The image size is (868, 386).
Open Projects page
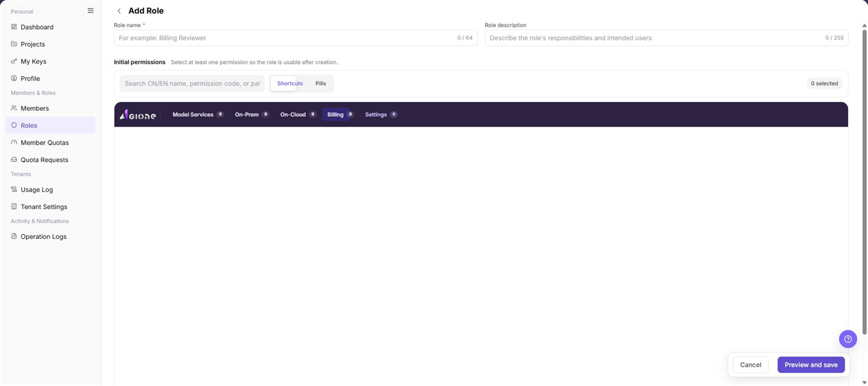(x=50, y=44)
